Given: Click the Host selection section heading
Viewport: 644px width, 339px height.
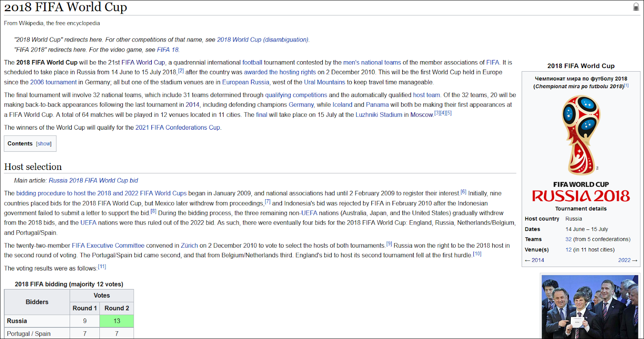Looking at the screenshot, I should [x=33, y=167].
